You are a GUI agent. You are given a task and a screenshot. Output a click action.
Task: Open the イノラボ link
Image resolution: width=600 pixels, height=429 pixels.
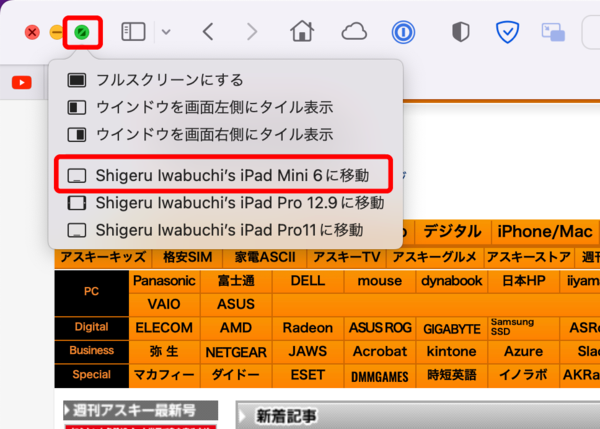(523, 376)
